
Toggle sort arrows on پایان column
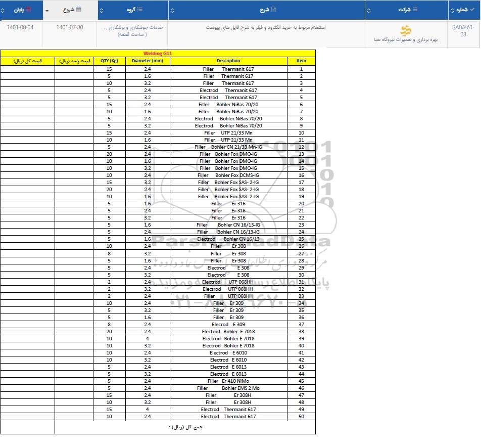pyautogui.click(x=3, y=11)
